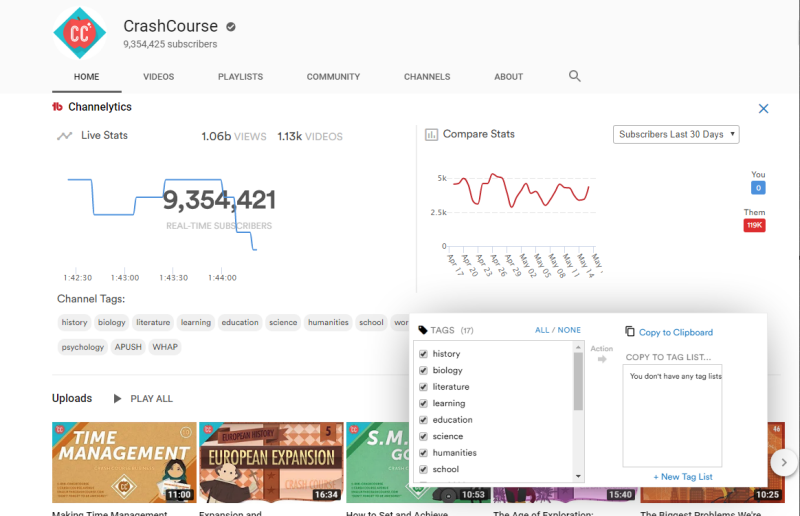800x516 pixels.
Task: Click the Compare Stats bar chart icon
Action: point(432,135)
